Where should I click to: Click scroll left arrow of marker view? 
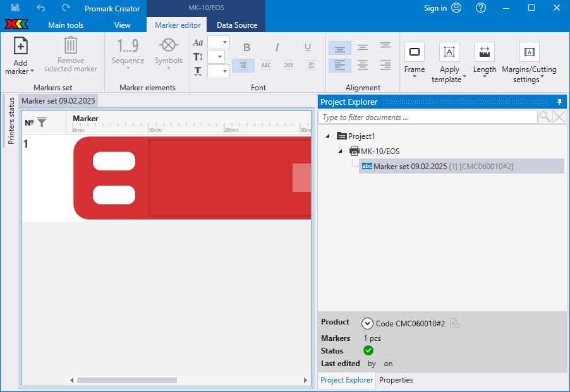[71, 381]
